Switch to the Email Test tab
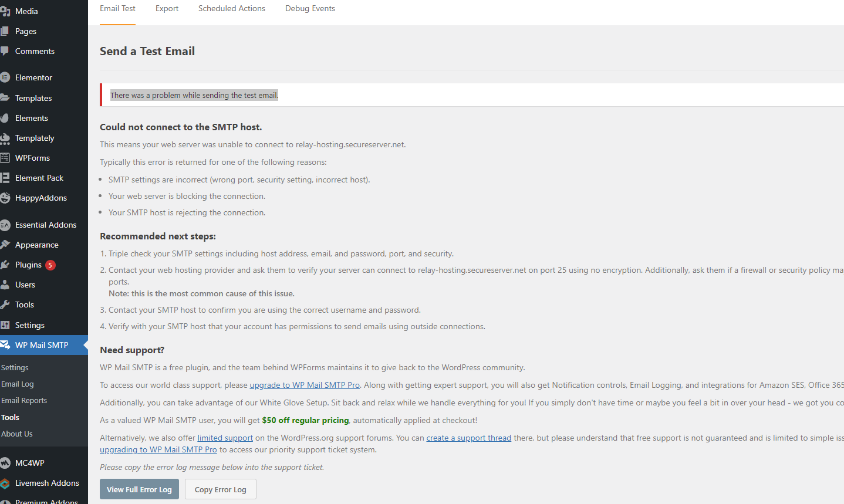This screenshot has width=844, height=504. coord(117,9)
